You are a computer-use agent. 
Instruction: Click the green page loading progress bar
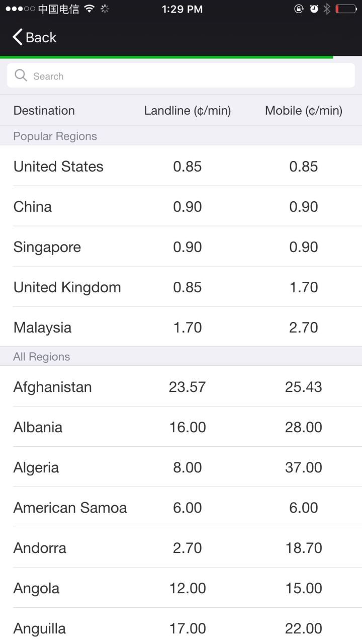coord(166,57)
